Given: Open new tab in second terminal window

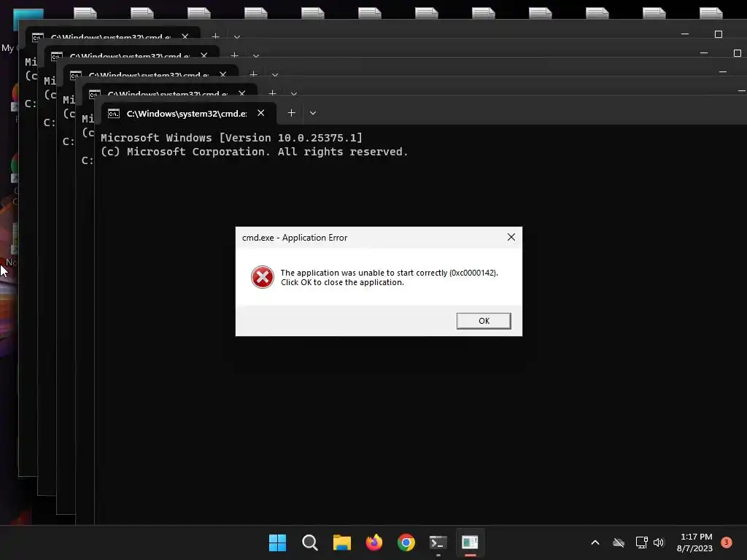Looking at the screenshot, I should (x=273, y=93).
